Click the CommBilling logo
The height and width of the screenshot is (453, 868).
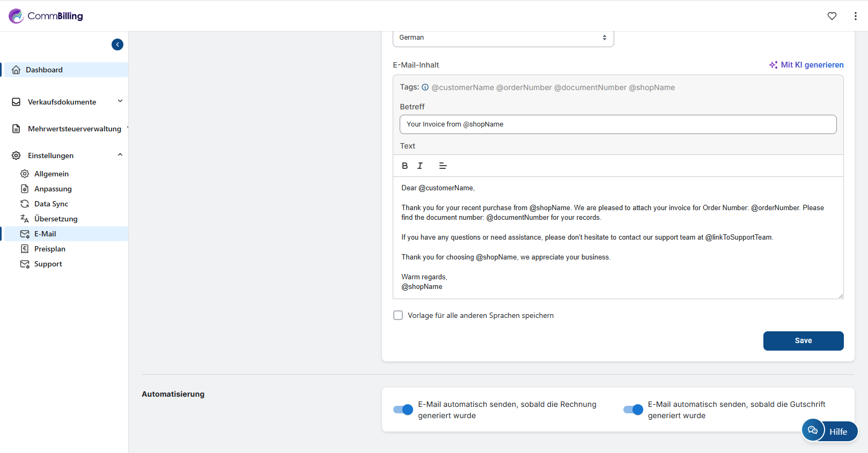click(x=46, y=16)
